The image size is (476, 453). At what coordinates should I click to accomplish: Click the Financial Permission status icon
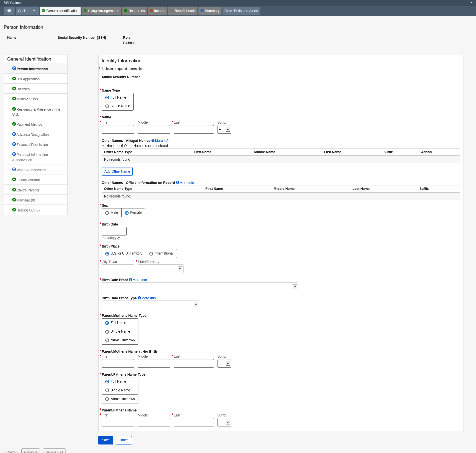(14, 144)
